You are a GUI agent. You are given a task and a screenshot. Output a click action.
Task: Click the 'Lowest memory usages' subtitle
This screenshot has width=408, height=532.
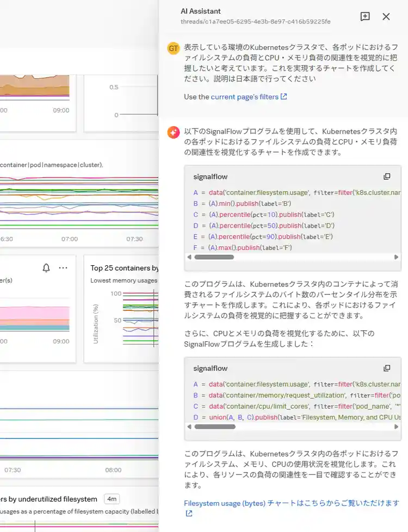pos(123,280)
